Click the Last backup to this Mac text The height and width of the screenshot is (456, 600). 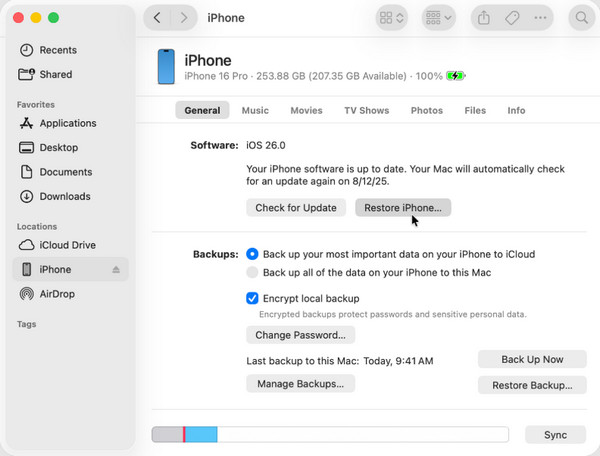[x=340, y=361]
